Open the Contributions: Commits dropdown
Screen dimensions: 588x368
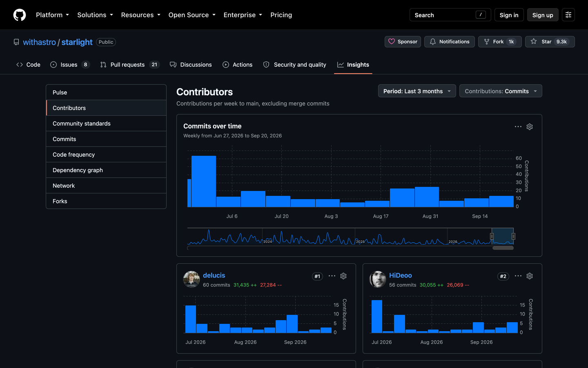(501, 91)
